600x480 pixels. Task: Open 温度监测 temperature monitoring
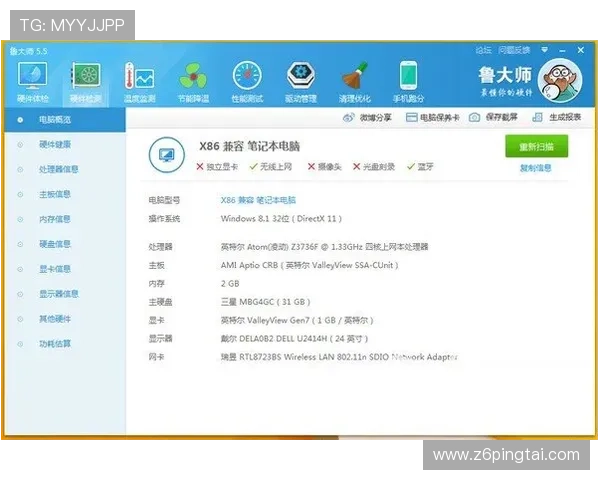[x=139, y=78]
